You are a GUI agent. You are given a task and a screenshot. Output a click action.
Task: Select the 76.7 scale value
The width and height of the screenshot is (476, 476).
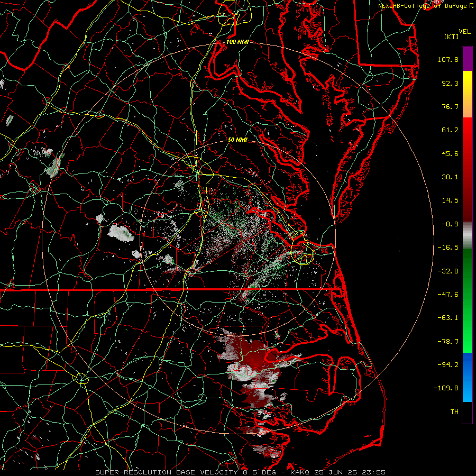pos(450,106)
